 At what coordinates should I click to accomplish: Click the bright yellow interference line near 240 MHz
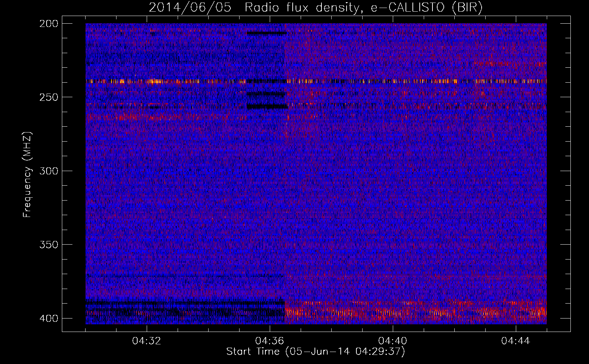(x=316, y=81)
